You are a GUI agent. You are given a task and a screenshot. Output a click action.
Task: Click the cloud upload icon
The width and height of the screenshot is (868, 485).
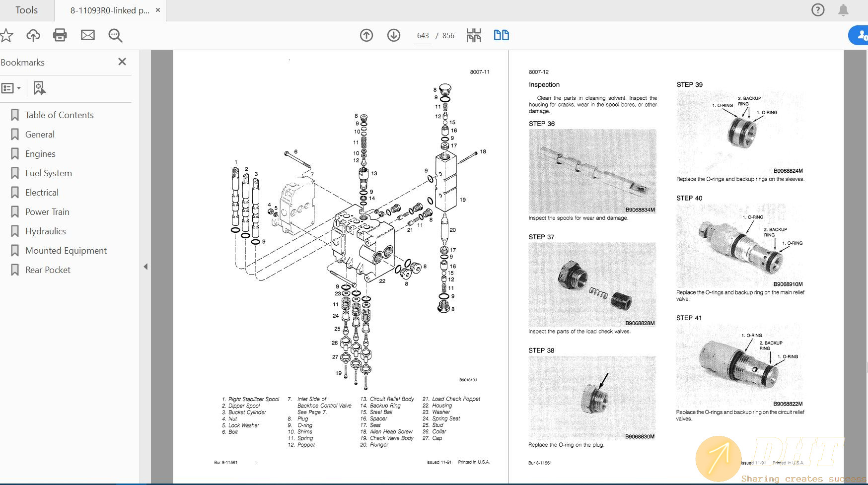[x=33, y=35]
